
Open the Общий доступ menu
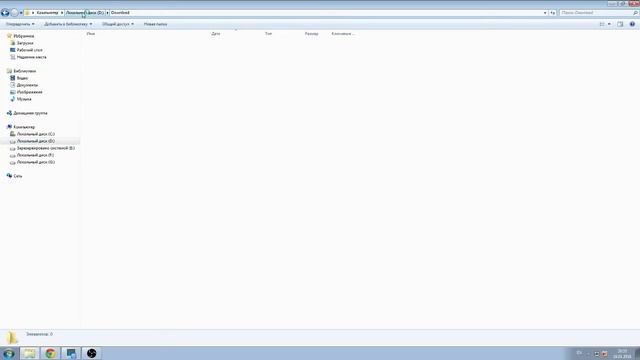click(118, 24)
